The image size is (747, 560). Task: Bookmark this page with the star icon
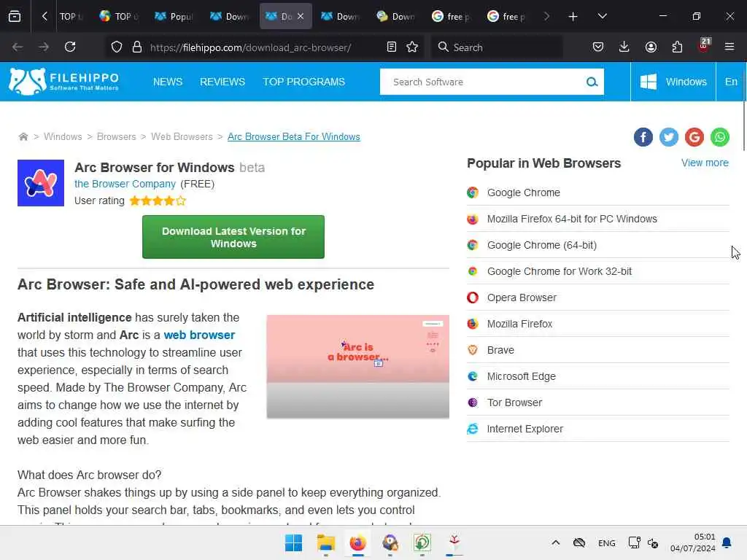[412, 47]
